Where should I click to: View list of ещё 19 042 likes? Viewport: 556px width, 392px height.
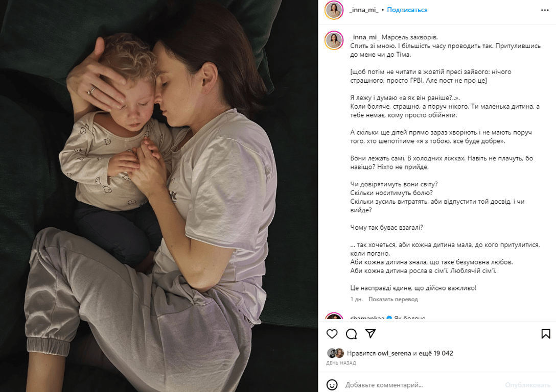[x=436, y=353]
